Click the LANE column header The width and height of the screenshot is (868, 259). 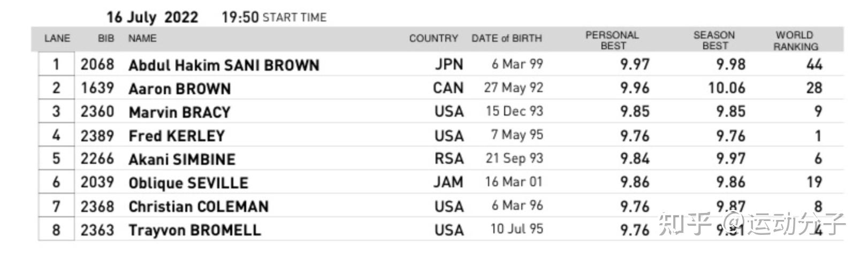point(57,39)
